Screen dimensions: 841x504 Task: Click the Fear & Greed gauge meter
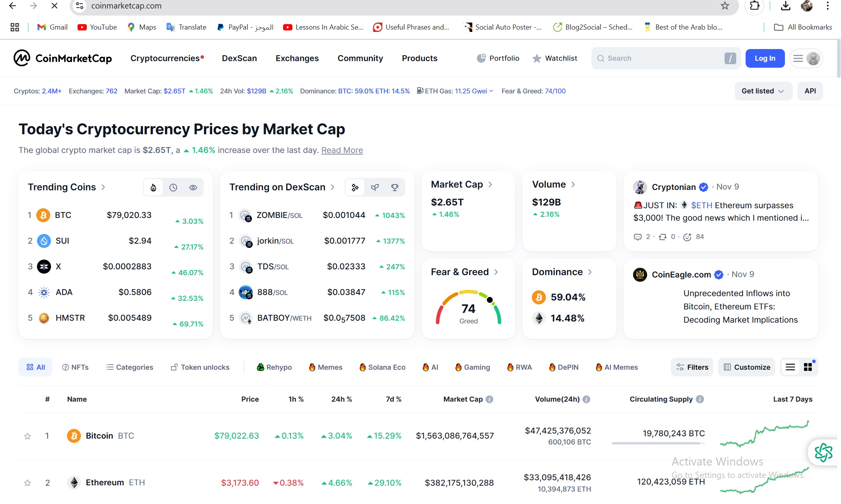468,308
